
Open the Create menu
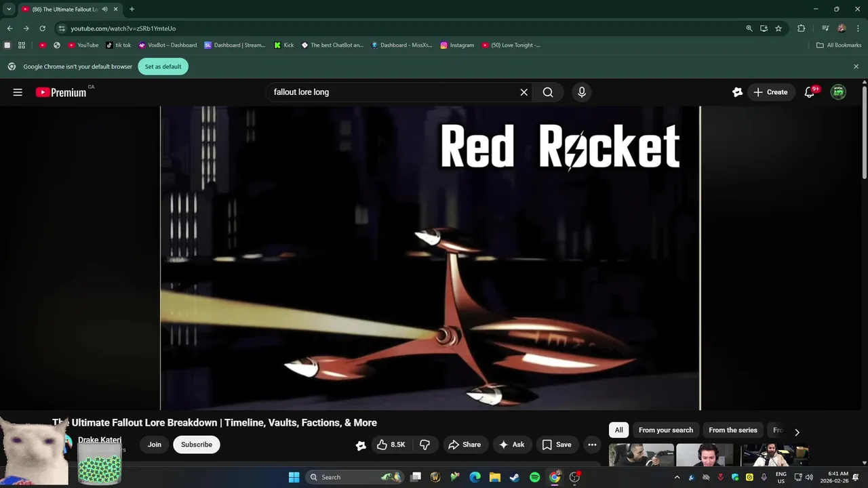coord(770,92)
